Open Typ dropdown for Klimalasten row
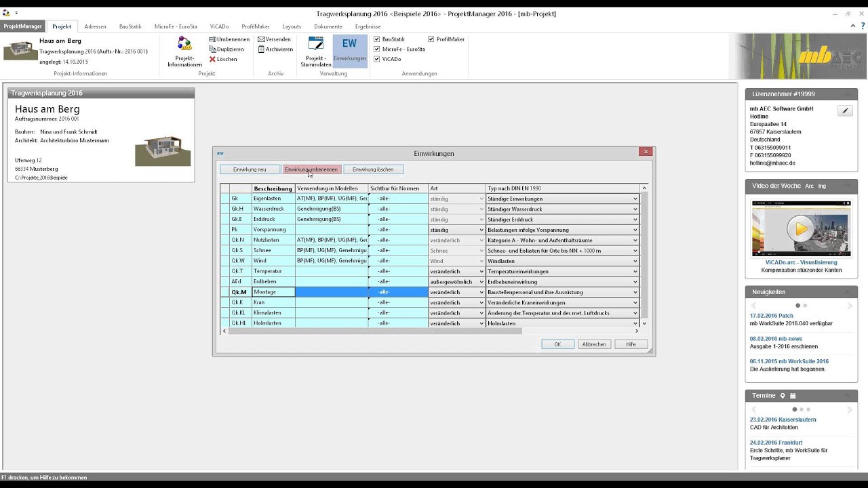Viewport: 868px width, 488px height. click(x=635, y=313)
